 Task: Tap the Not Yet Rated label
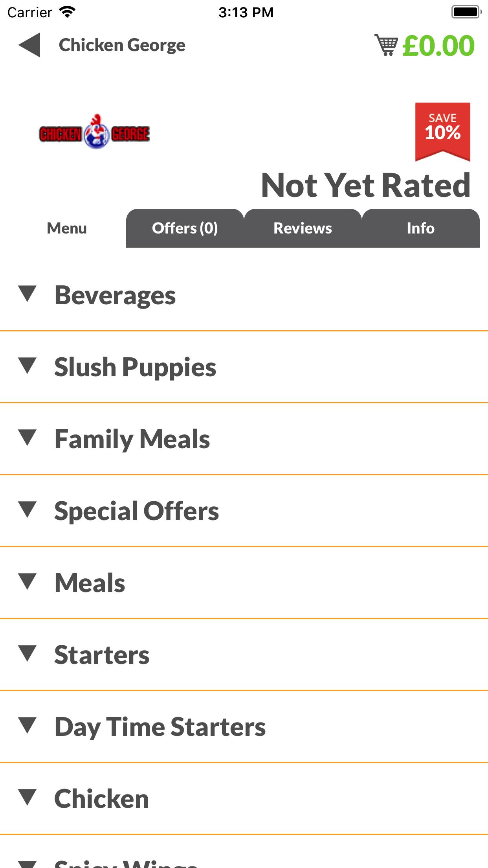365,186
